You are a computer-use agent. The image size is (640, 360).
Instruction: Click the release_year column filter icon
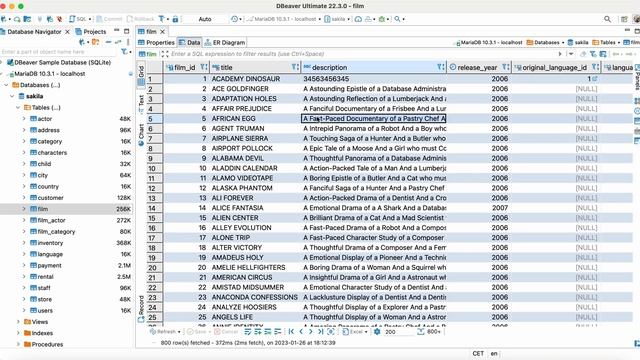pos(505,67)
